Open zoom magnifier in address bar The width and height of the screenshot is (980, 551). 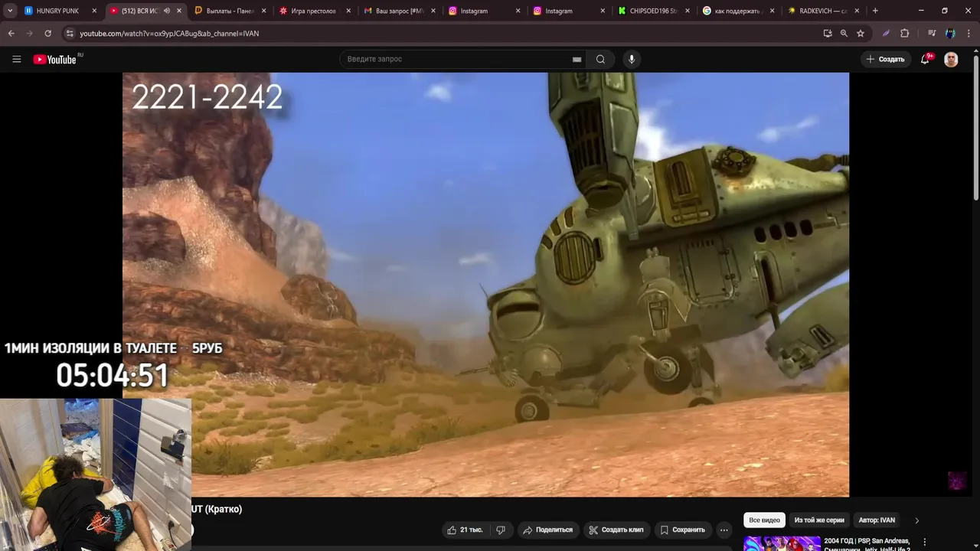844,34
